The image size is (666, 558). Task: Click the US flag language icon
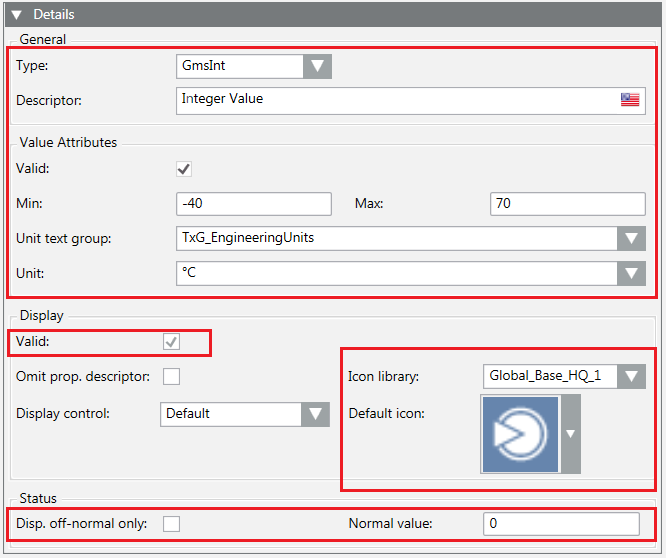[x=629, y=99]
